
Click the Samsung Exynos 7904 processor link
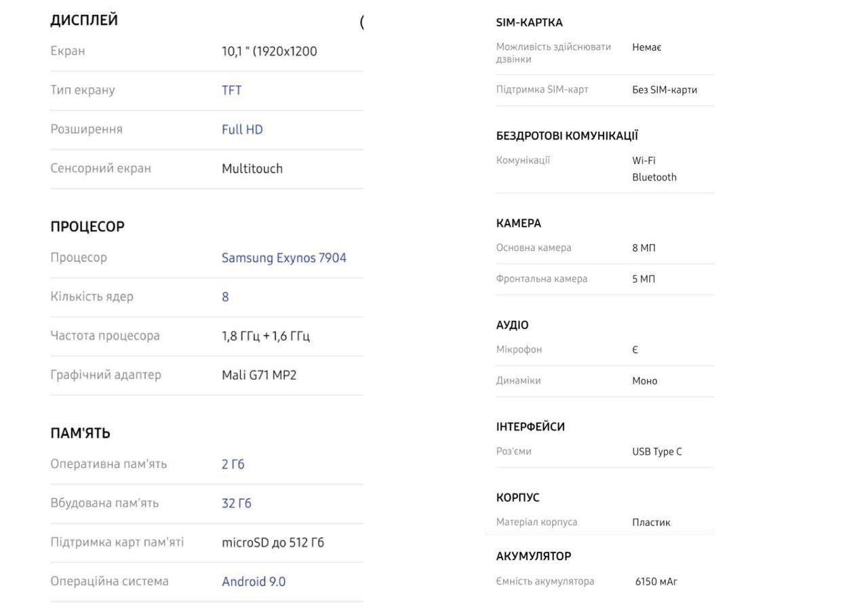point(283,258)
